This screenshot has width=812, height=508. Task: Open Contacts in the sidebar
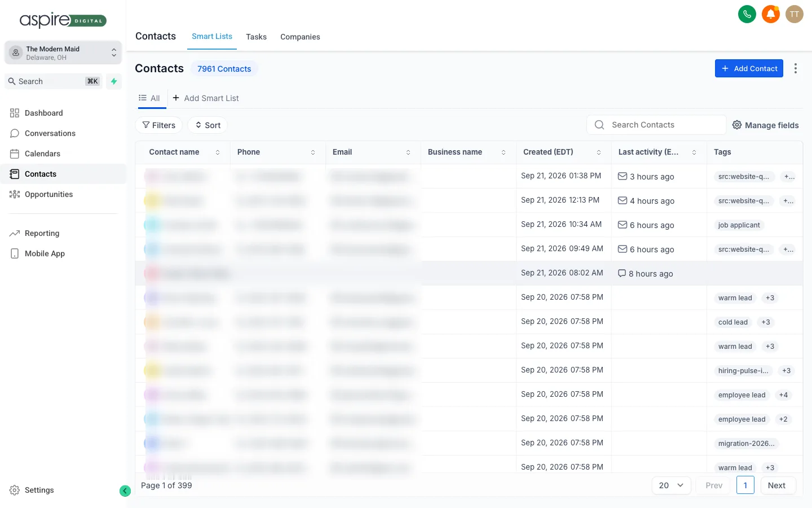coord(63,174)
